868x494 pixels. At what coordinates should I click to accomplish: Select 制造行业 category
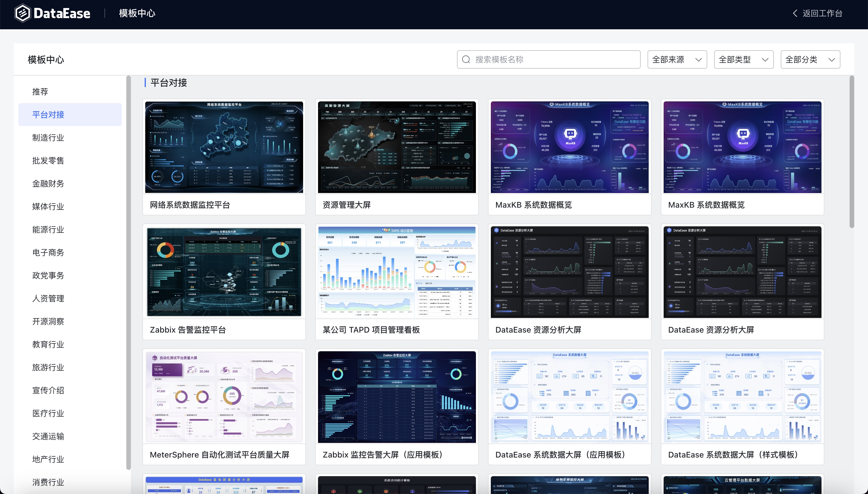click(70, 138)
